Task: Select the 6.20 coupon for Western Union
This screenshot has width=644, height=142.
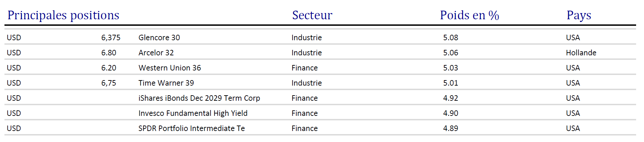Action: 108,68
